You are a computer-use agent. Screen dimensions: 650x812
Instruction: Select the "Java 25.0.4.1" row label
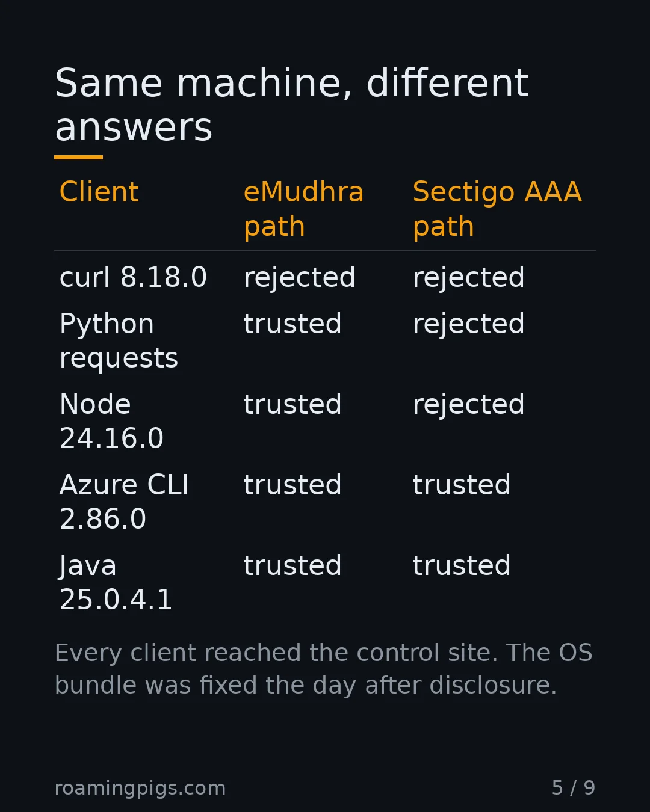coord(116,582)
